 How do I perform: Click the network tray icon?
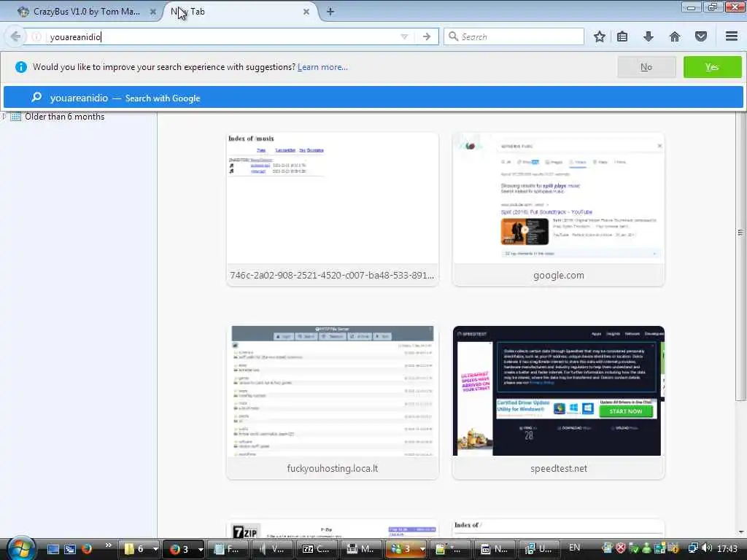(693, 548)
